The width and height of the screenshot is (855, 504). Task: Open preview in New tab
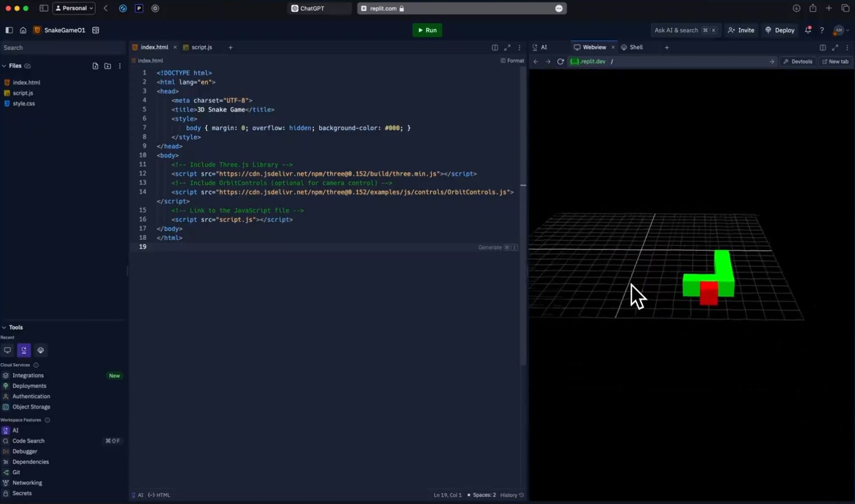(x=835, y=61)
